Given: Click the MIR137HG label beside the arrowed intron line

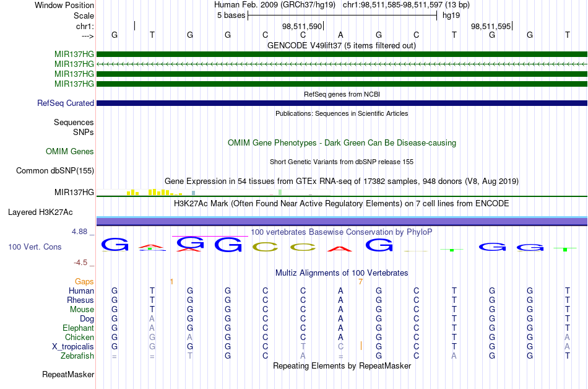Looking at the screenshot, I should (x=74, y=64).
